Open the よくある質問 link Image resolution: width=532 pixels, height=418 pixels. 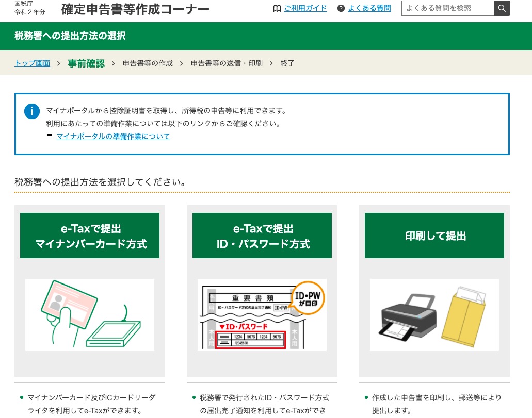click(369, 8)
